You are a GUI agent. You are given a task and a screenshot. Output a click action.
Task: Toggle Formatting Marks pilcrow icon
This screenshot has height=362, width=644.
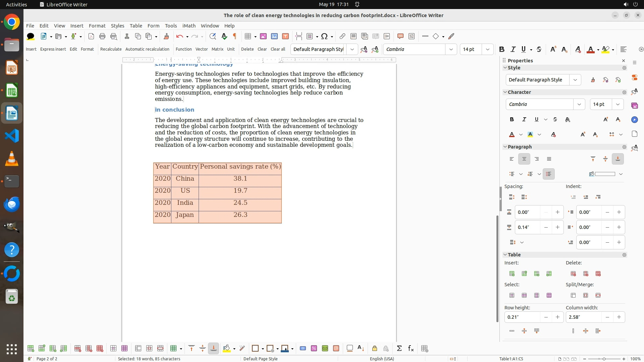tap(235, 36)
